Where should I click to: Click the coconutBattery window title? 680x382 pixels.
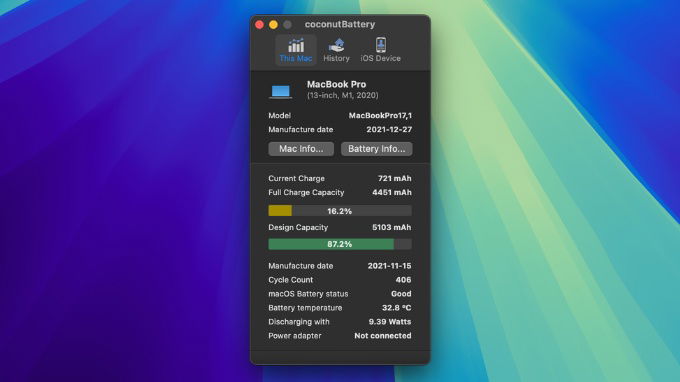click(x=340, y=24)
